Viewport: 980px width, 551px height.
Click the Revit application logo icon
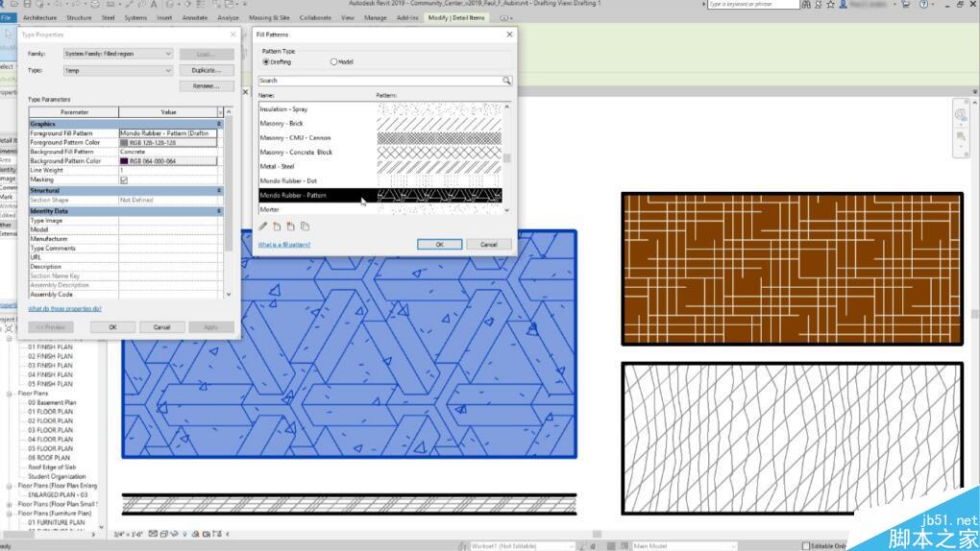pos(3,4)
